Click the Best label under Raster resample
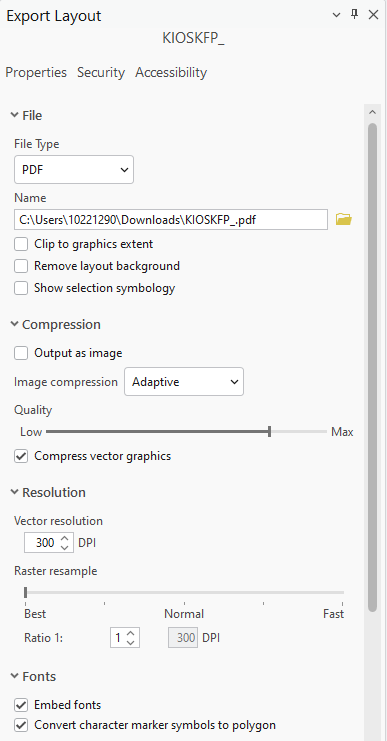The image size is (387, 741). coord(35,614)
